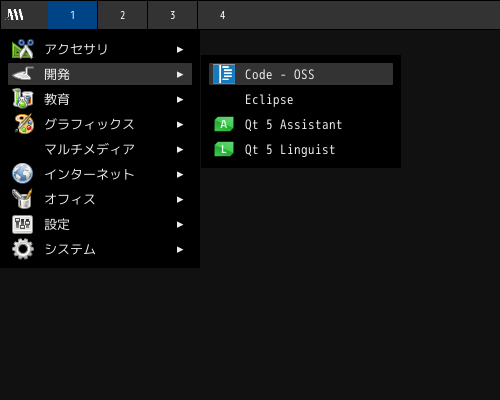This screenshot has height=400, width=500.
Task: Click the システム gear icon
Action: click(23, 249)
